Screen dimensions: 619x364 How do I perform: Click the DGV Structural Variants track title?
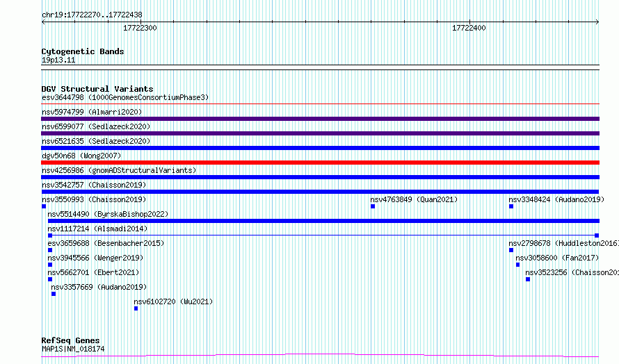(x=97, y=89)
